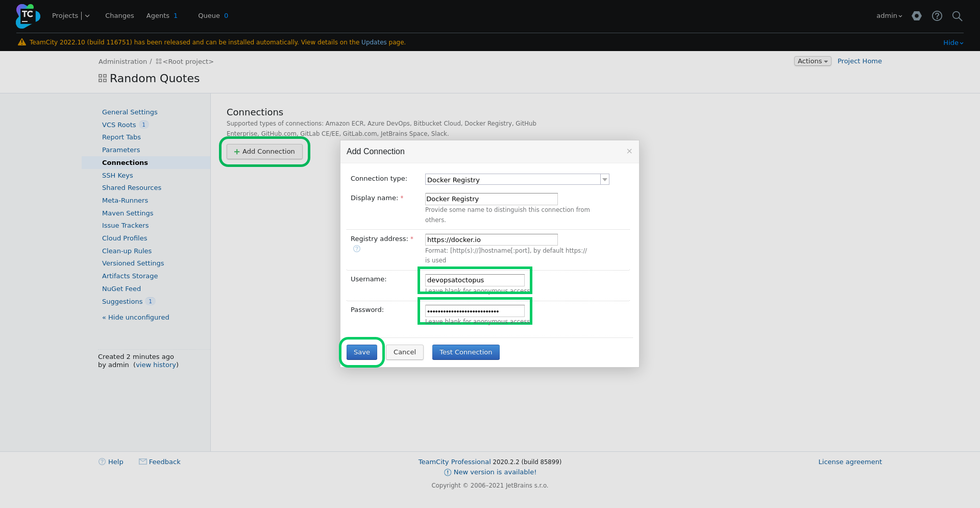Viewport: 980px width, 508px height.
Task: Click Root project breadcrumb
Action: (x=188, y=61)
